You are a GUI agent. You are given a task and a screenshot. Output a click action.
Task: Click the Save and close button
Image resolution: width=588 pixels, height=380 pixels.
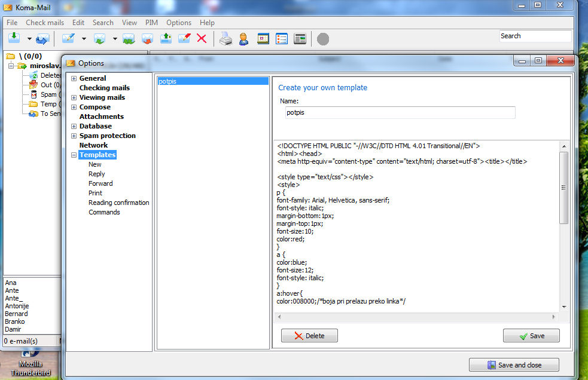click(514, 365)
